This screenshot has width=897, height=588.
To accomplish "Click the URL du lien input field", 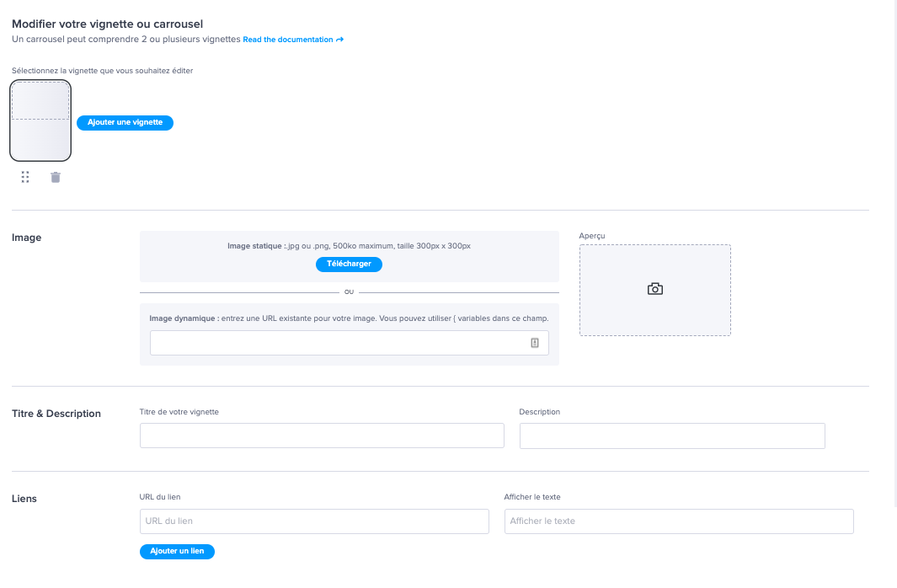I will (314, 521).
